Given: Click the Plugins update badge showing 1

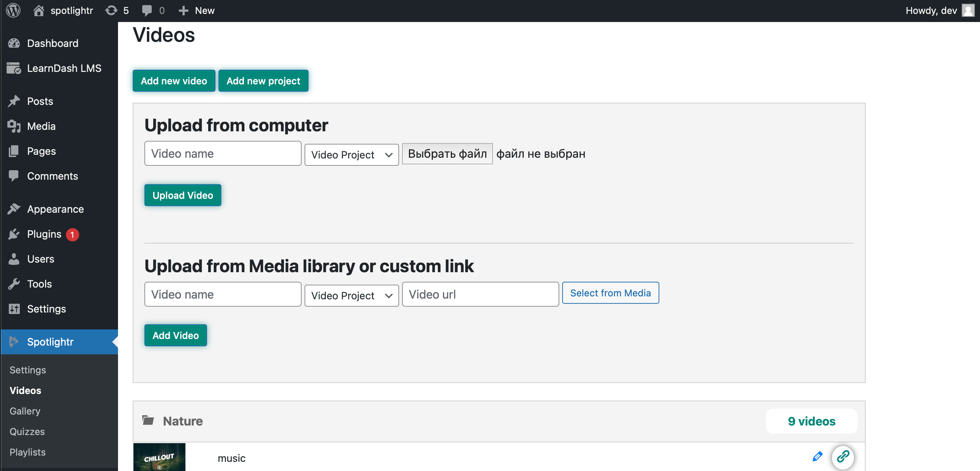Looking at the screenshot, I should [x=72, y=234].
